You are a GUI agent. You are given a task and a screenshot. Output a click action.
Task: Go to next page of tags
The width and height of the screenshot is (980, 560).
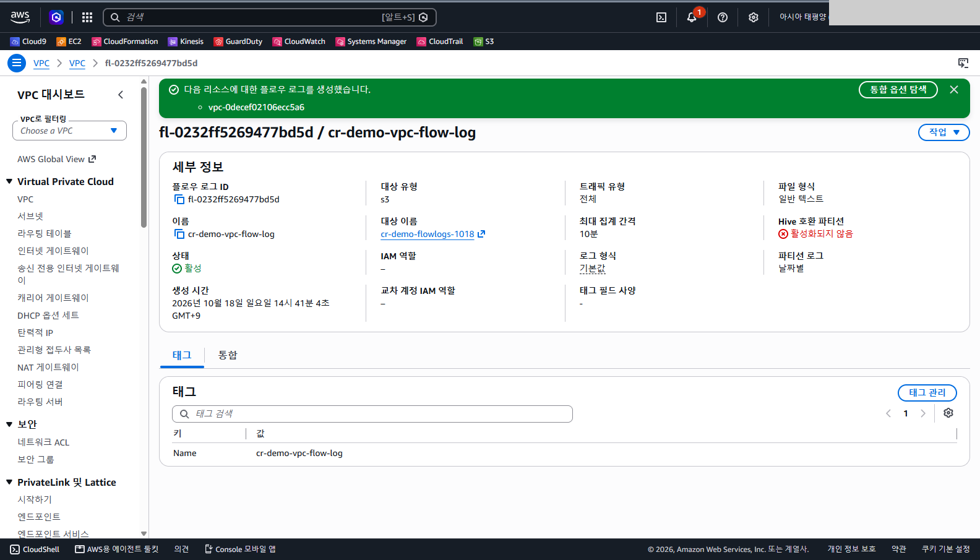pos(923,413)
